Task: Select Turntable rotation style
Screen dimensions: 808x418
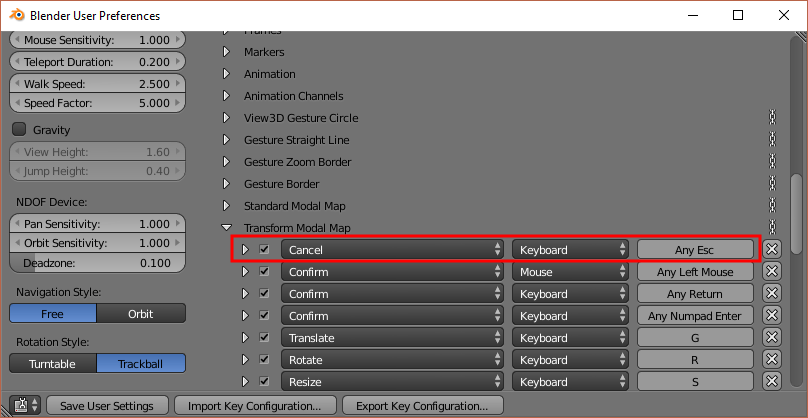Action: (53, 363)
